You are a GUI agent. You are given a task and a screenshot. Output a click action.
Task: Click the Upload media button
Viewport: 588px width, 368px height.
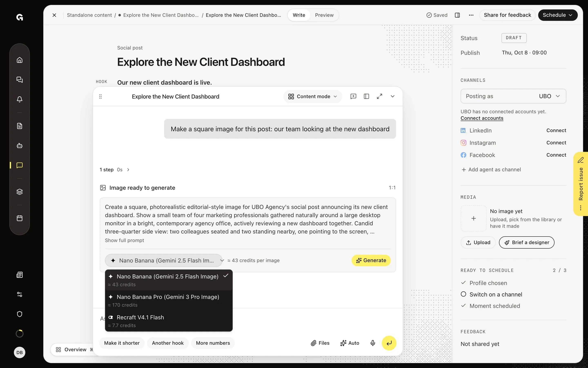pyautogui.click(x=478, y=242)
